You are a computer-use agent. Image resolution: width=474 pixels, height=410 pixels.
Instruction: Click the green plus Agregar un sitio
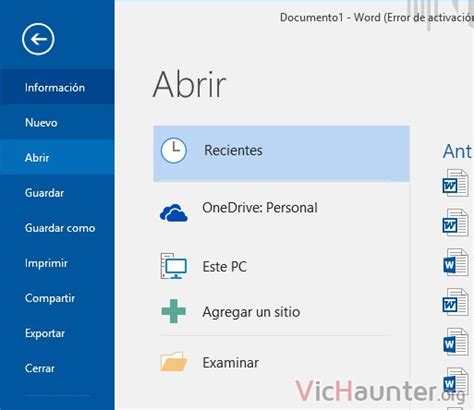point(281,311)
